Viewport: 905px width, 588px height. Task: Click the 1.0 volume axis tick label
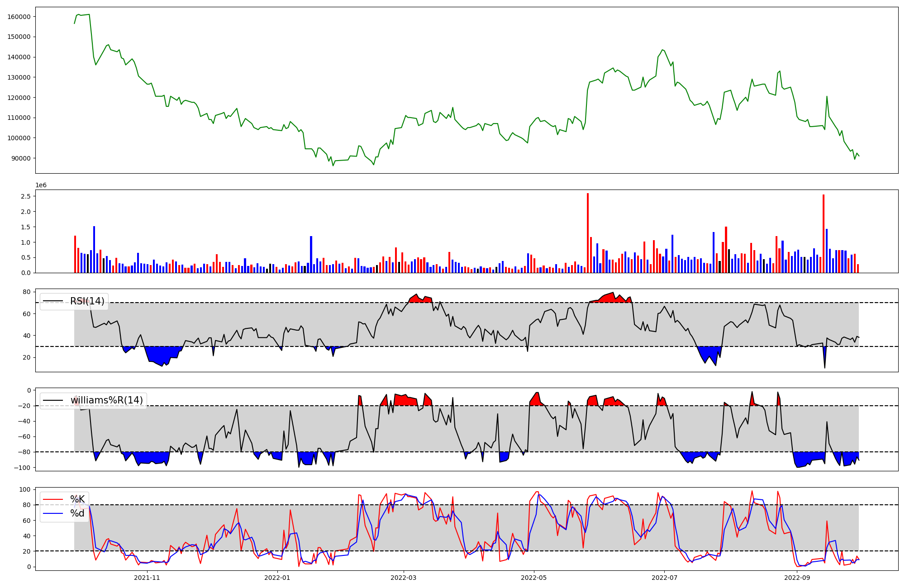tap(26, 242)
